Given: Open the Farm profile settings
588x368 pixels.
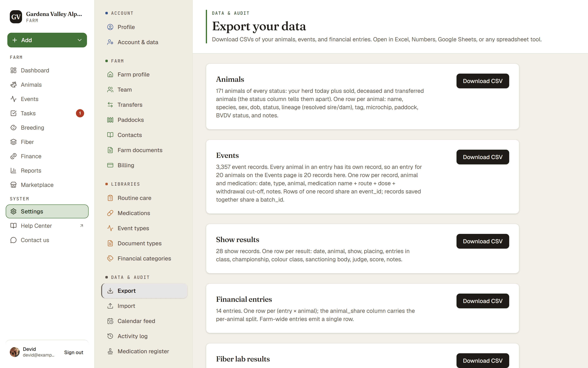Looking at the screenshot, I should pyautogui.click(x=145, y=74).
